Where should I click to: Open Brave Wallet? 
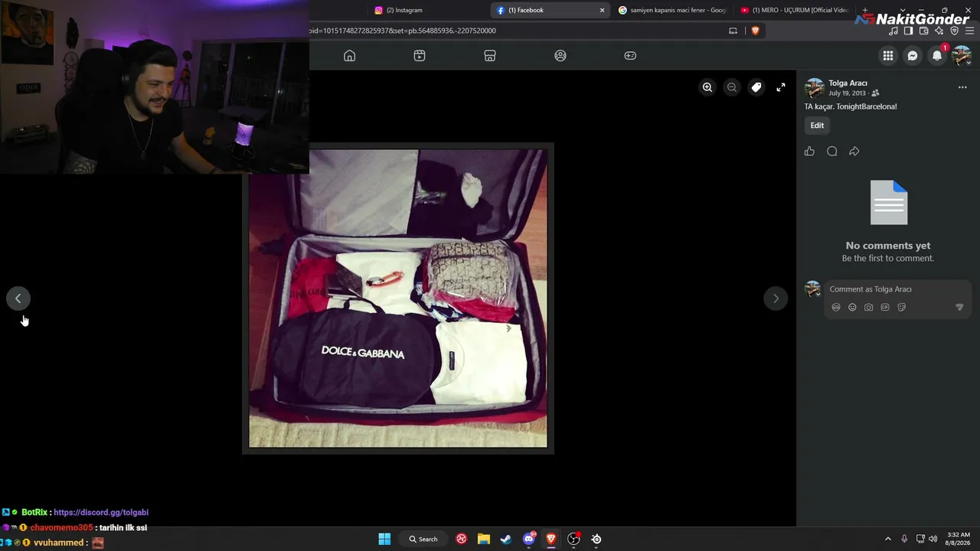pyautogui.click(x=924, y=31)
